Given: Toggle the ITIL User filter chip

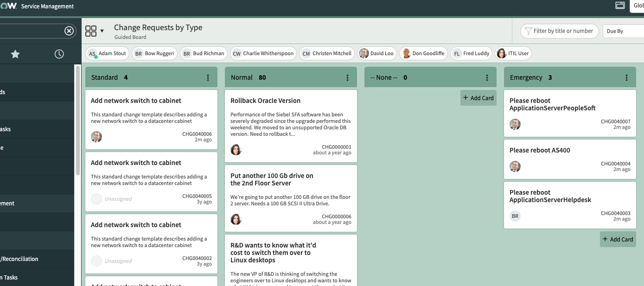Looking at the screenshot, I should 513,53.
